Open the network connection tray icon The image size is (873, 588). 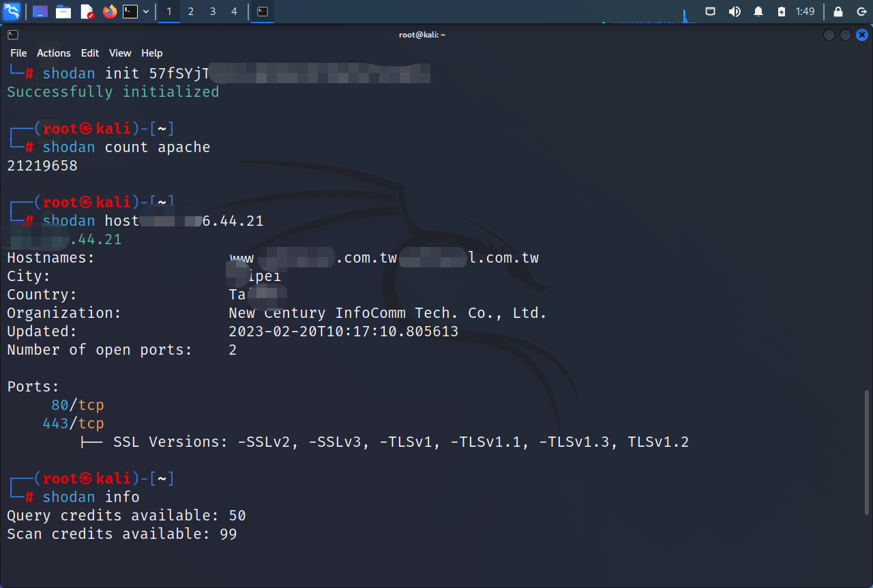click(x=710, y=12)
